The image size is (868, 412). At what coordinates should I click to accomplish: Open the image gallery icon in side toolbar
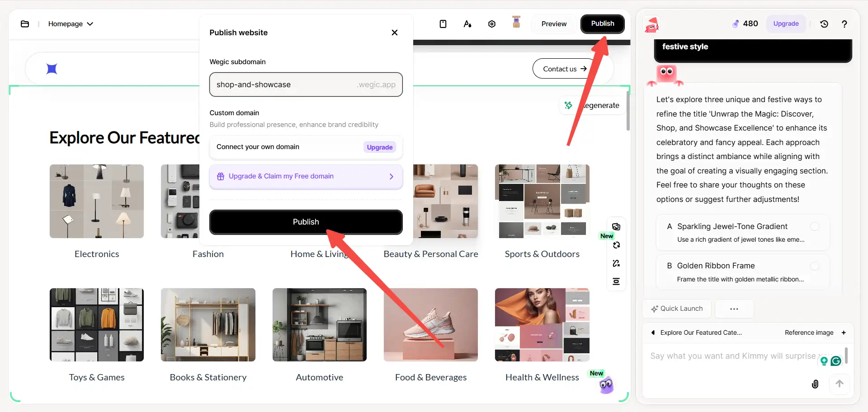click(616, 227)
